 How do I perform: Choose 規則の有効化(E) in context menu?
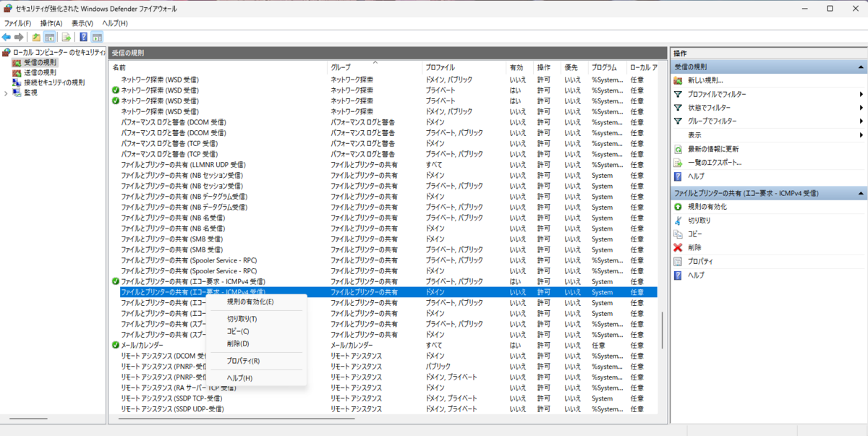tap(257, 302)
